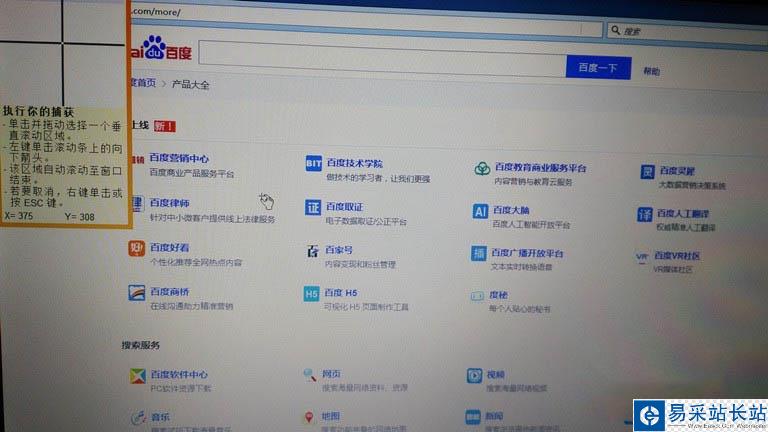Click the 地图 map pin icon
The height and width of the screenshot is (432, 768).
click(309, 417)
